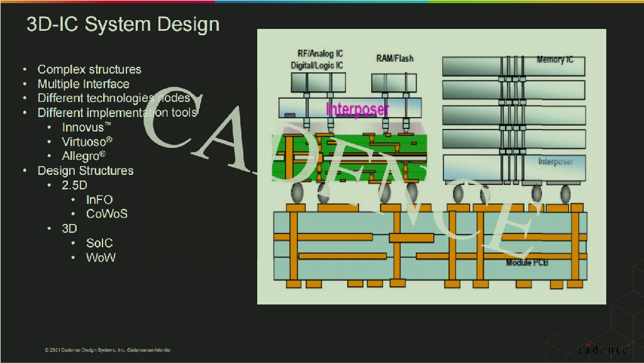Click the Cadence copyright footer text

click(108, 350)
